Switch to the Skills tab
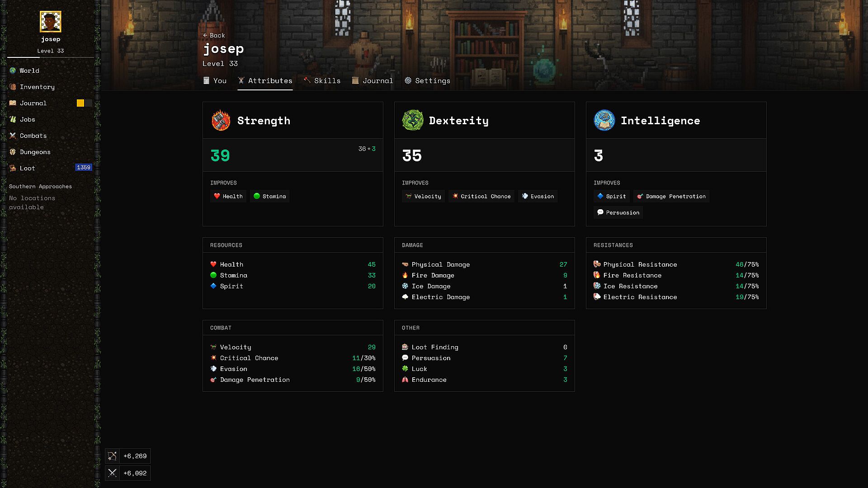Viewport: 868px width, 488px height. (x=322, y=80)
